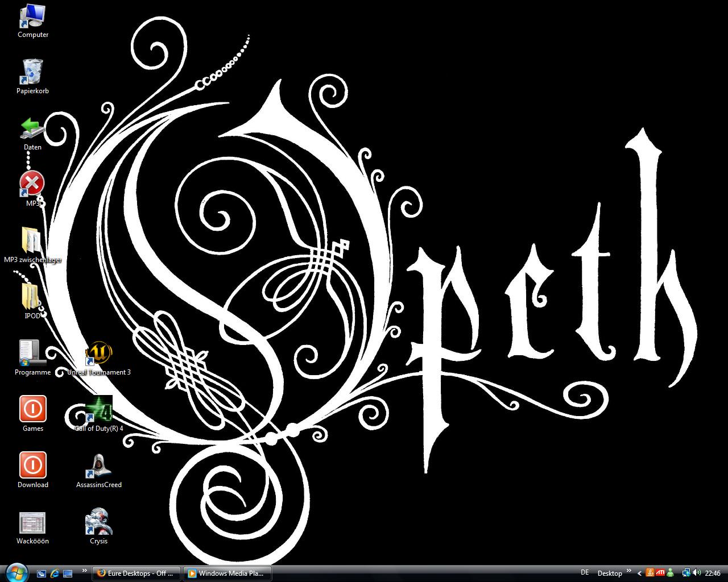Image resolution: width=728 pixels, height=582 pixels.
Task: Open the network connection tray icon
Action: click(686, 573)
